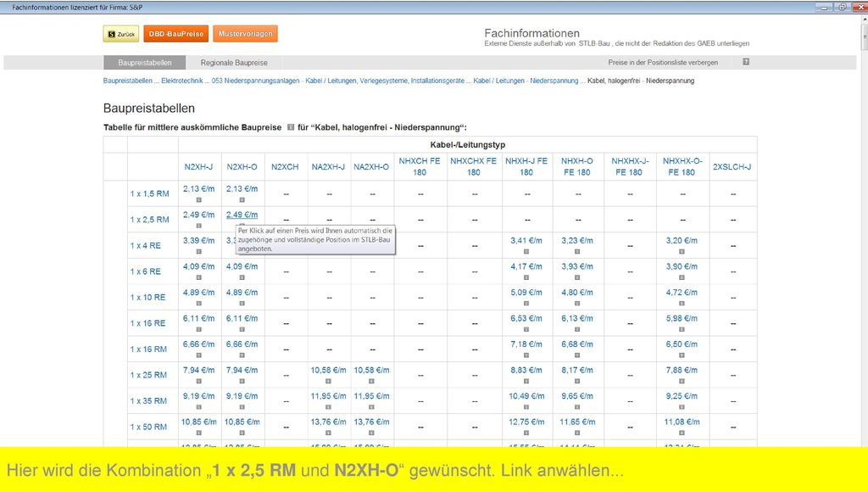868x492 pixels.
Task: Click info icon under 4,72 €/m
Action: pos(682,304)
